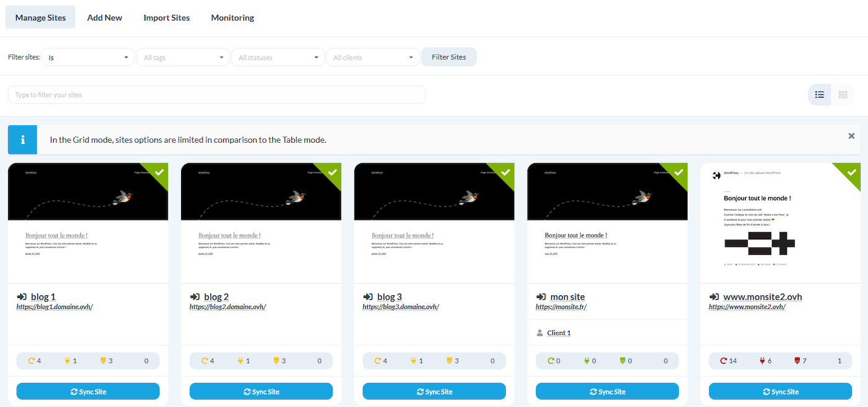Viewport: 868px width, 407px height.
Task: Click the blue info icon in the notice banner
Action: pyautogui.click(x=22, y=140)
